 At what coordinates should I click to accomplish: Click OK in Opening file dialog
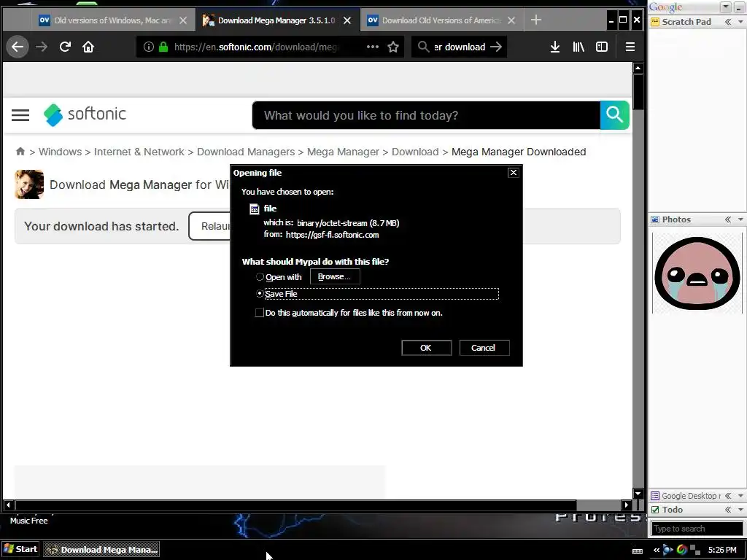coord(426,348)
